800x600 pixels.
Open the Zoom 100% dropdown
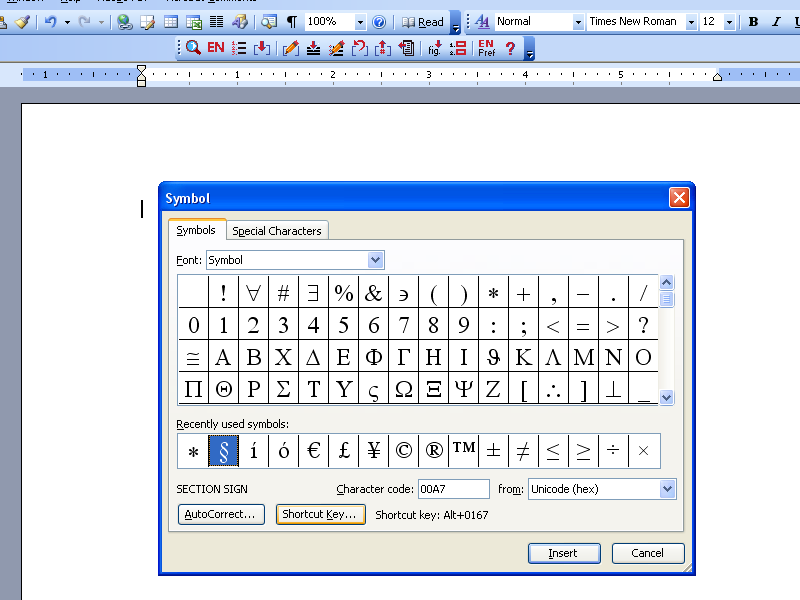point(360,22)
